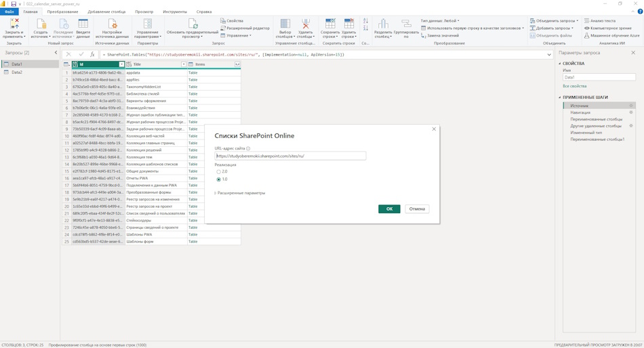The image size is (644, 348).
Task: Click the Введите данные table icon
Action: click(83, 24)
